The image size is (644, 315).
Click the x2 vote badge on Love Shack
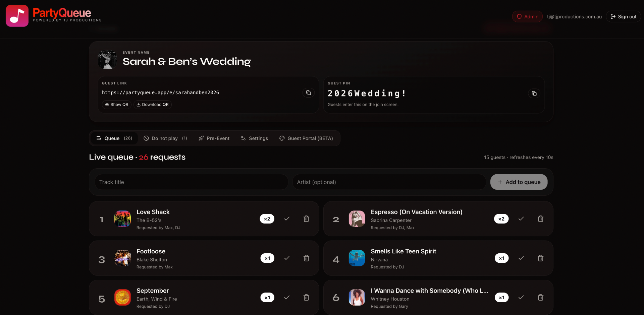pos(267,219)
